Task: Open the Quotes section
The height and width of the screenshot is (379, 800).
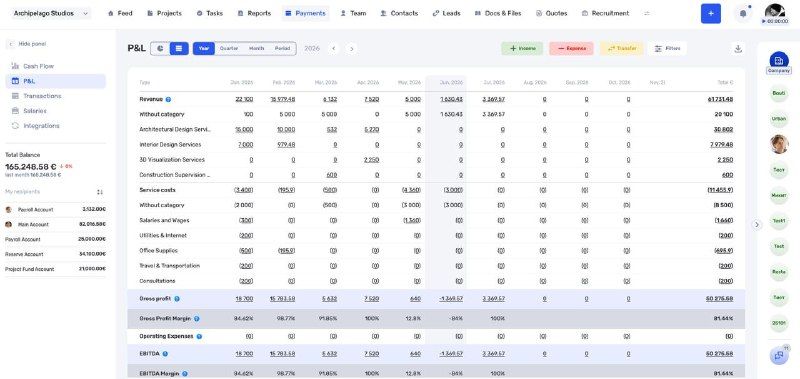Action: (x=552, y=13)
